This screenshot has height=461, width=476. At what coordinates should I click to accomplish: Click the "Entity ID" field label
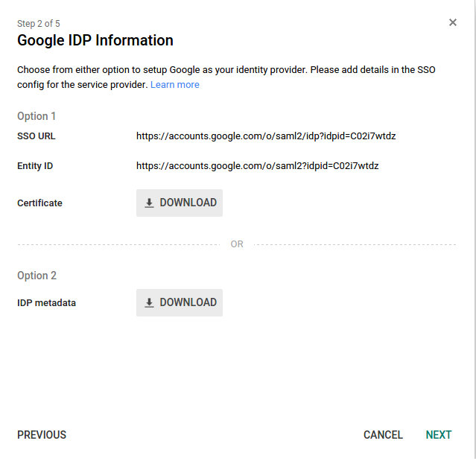(x=35, y=166)
